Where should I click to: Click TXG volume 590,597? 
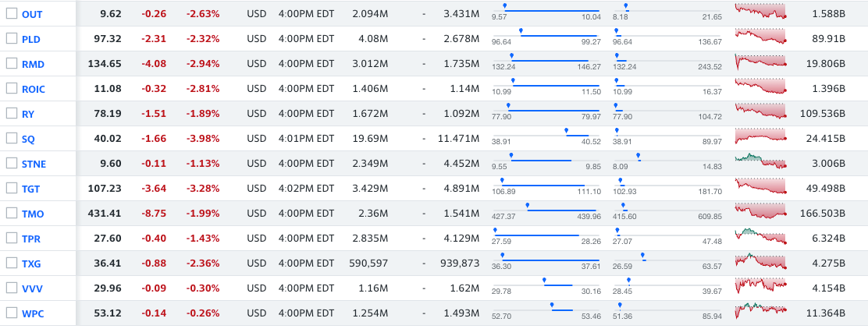(x=368, y=263)
